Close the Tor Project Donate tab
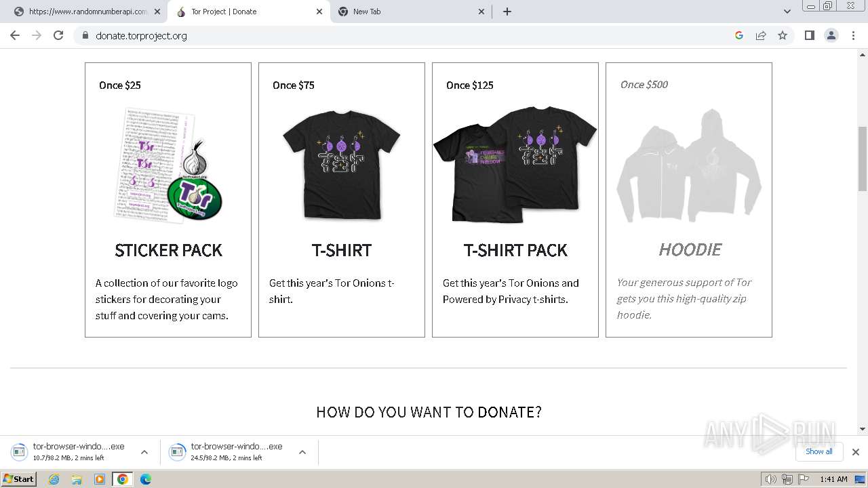This screenshot has width=868, height=488. tap(319, 12)
